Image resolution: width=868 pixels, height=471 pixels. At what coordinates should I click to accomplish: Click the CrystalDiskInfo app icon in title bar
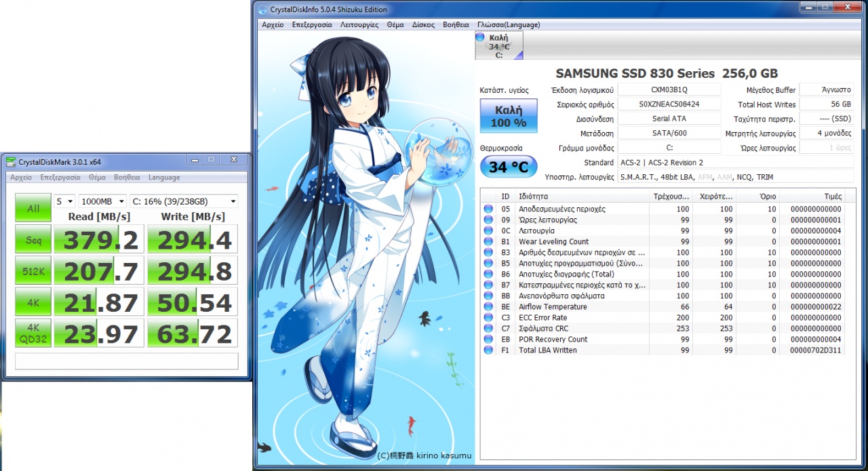262,9
